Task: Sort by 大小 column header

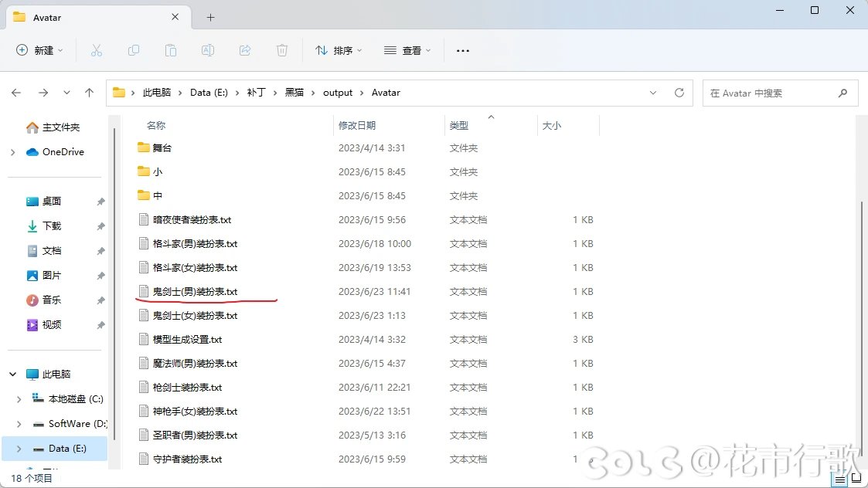Action: 551,126
